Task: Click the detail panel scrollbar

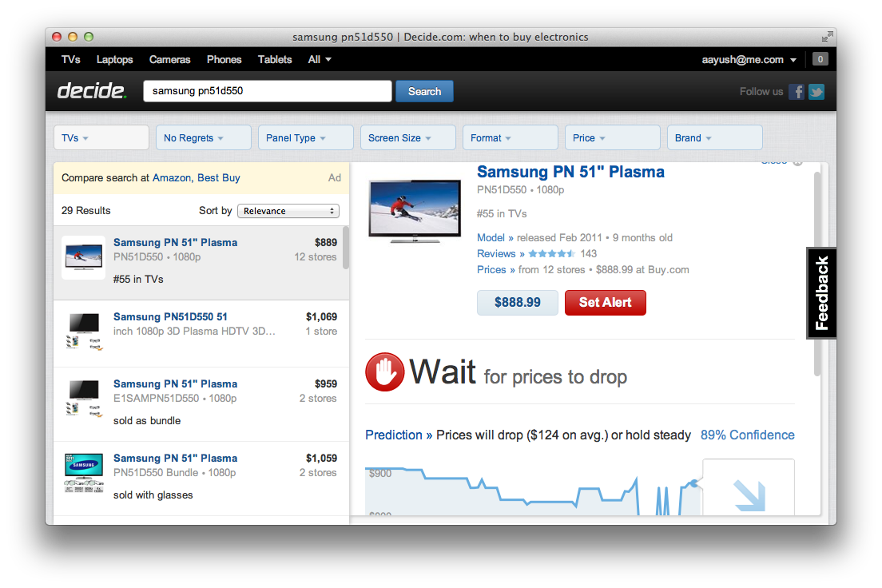Action: 817,274
